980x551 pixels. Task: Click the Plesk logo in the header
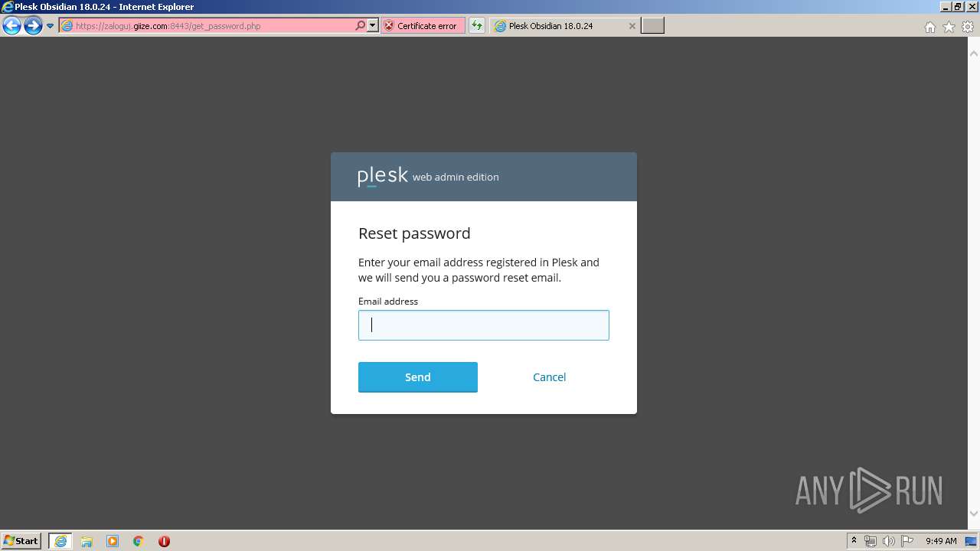click(x=382, y=177)
